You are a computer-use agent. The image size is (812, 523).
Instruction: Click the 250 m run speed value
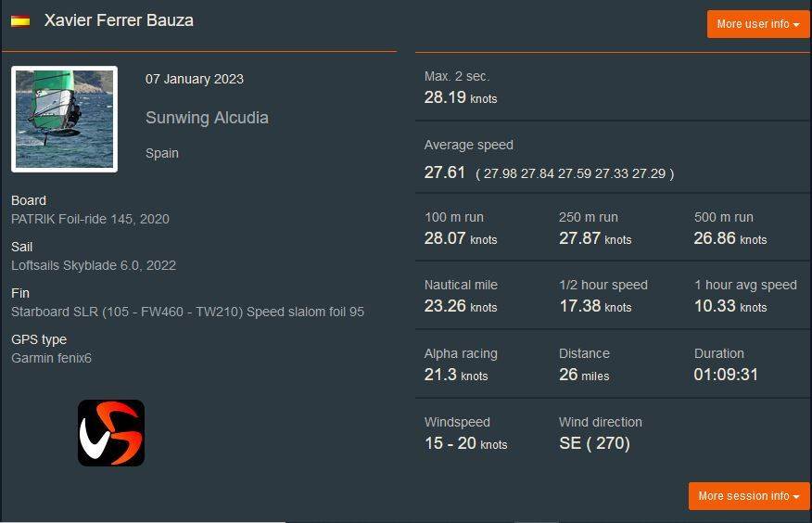click(594, 238)
